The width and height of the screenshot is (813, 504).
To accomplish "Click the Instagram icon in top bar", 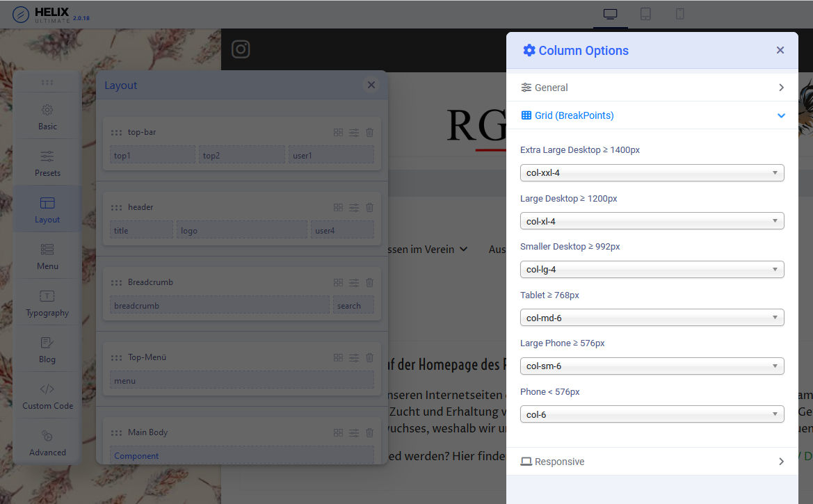I will pyautogui.click(x=241, y=49).
